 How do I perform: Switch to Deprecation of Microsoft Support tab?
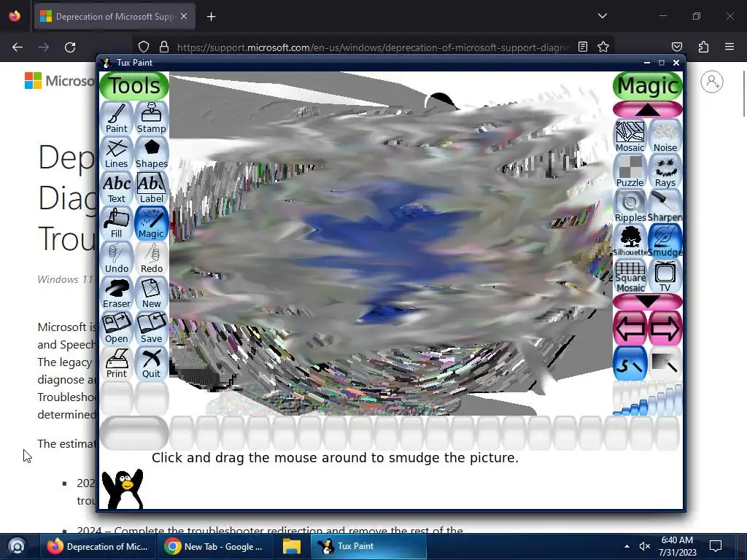tap(115, 17)
